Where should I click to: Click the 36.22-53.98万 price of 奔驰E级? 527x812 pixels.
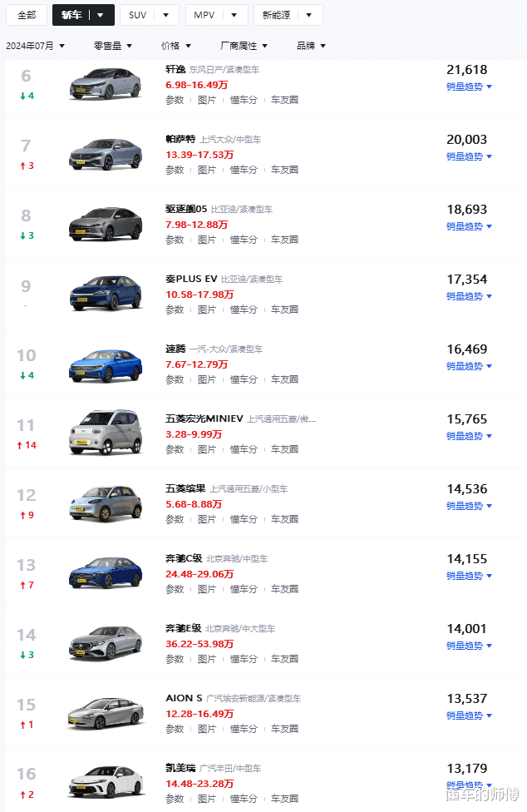point(199,644)
